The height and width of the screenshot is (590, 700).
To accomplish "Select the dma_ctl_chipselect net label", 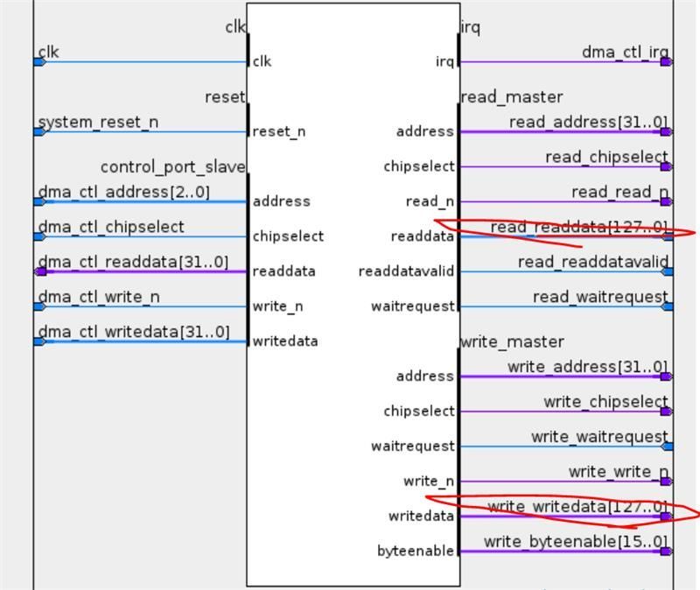I will (111, 227).
